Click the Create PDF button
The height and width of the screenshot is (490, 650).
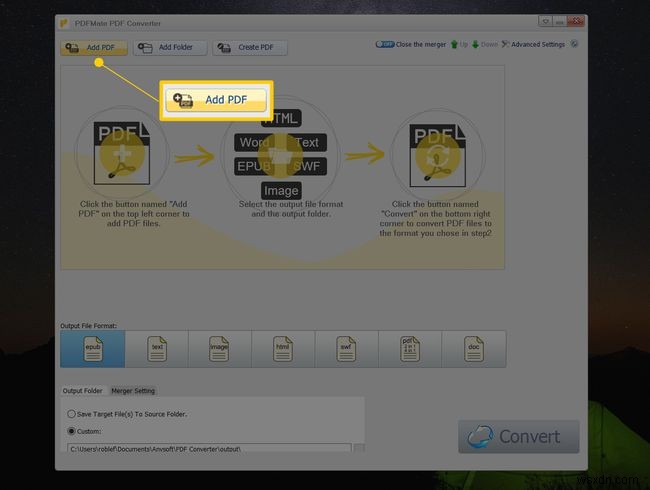pyautogui.click(x=250, y=48)
